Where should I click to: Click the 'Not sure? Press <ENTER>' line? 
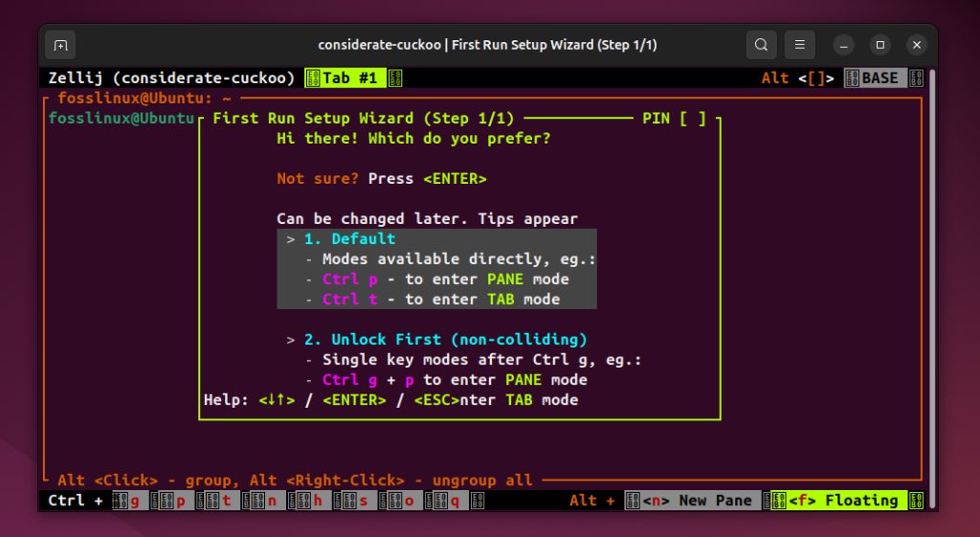[381, 179]
